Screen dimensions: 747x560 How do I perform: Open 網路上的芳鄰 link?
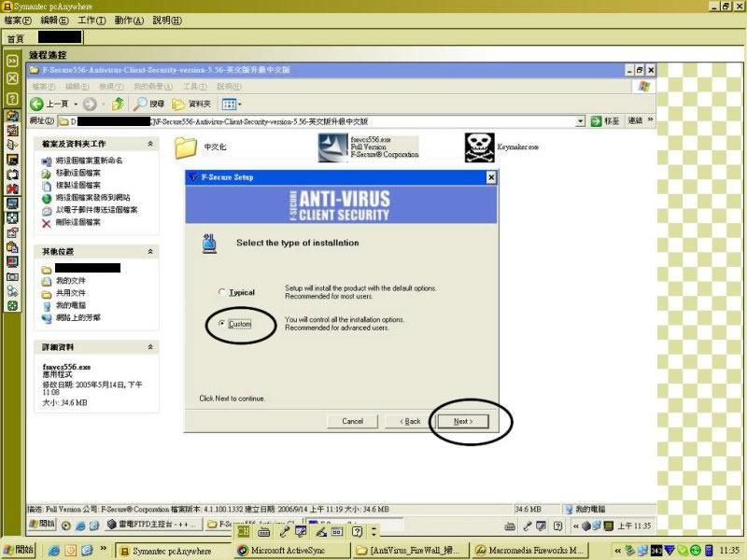(x=78, y=317)
